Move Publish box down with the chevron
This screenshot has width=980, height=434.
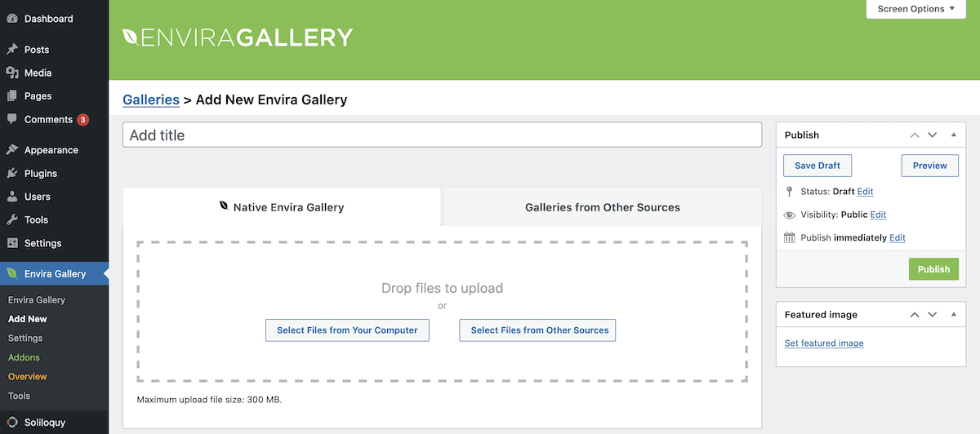click(x=933, y=135)
